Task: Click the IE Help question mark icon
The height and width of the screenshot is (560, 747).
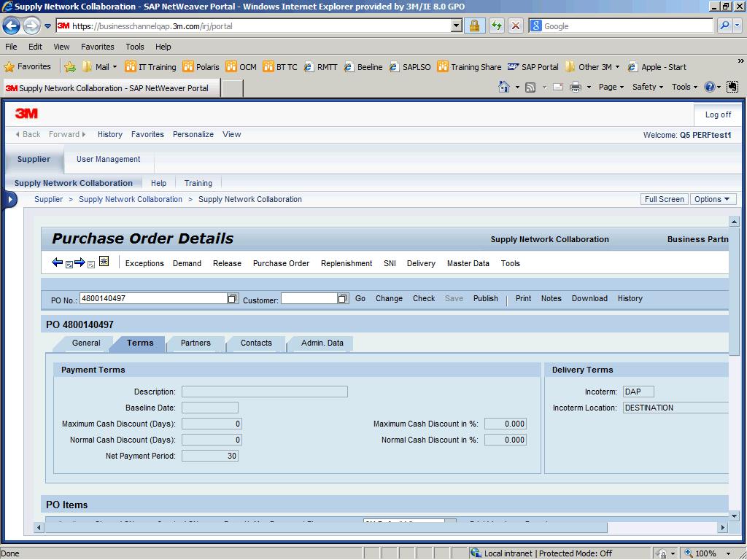Action: coord(709,87)
